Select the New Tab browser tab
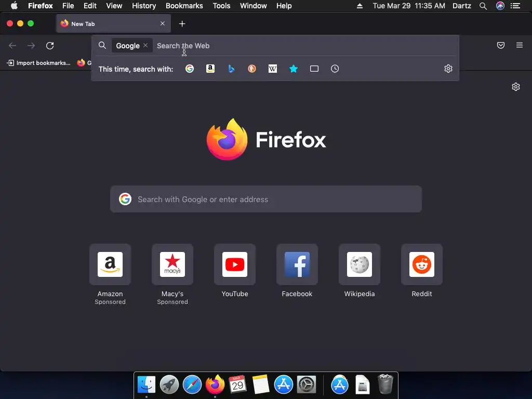Viewport: 532px width, 399px height. 113,24
